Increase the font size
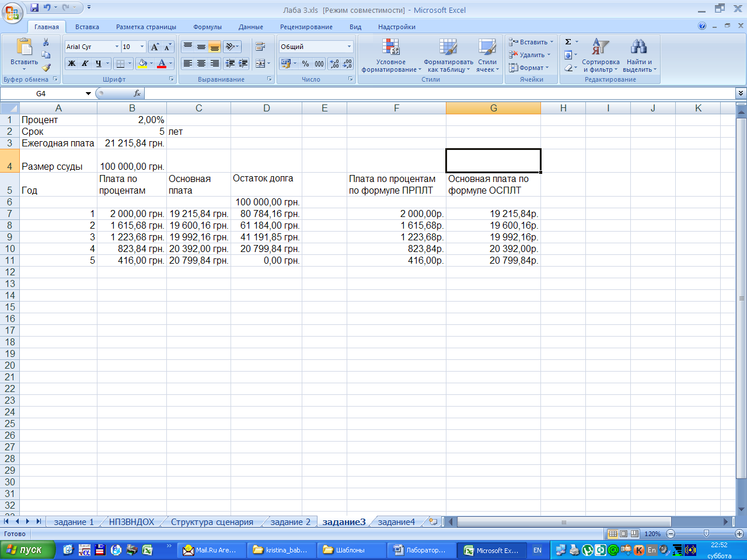 [x=155, y=47]
